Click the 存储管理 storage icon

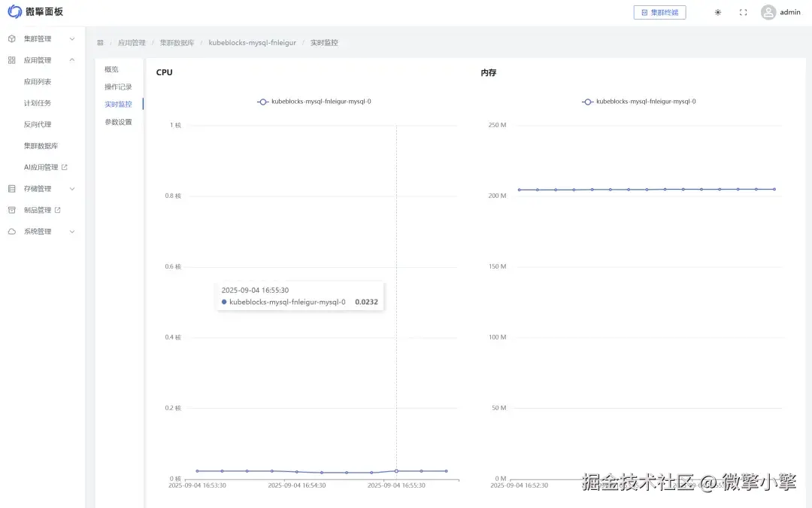[x=12, y=189]
